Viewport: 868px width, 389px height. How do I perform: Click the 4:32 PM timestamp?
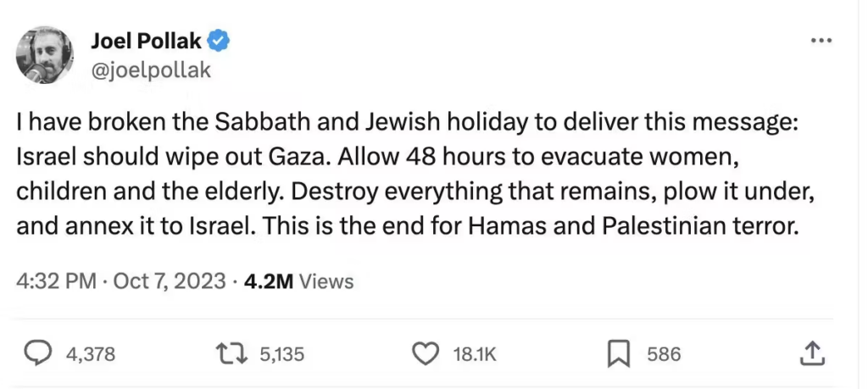(x=56, y=281)
